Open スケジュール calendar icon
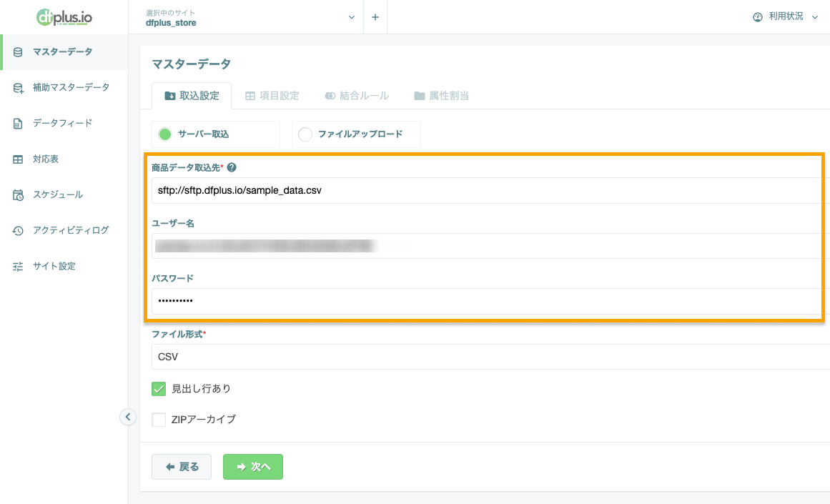This screenshot has height=504, width=830. (18, 195)
